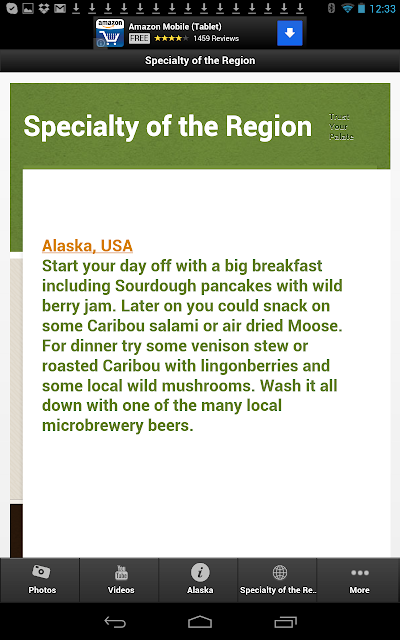Select the globe Specialty of the Region tab
The image size is (400, 640).
[280, 572]
